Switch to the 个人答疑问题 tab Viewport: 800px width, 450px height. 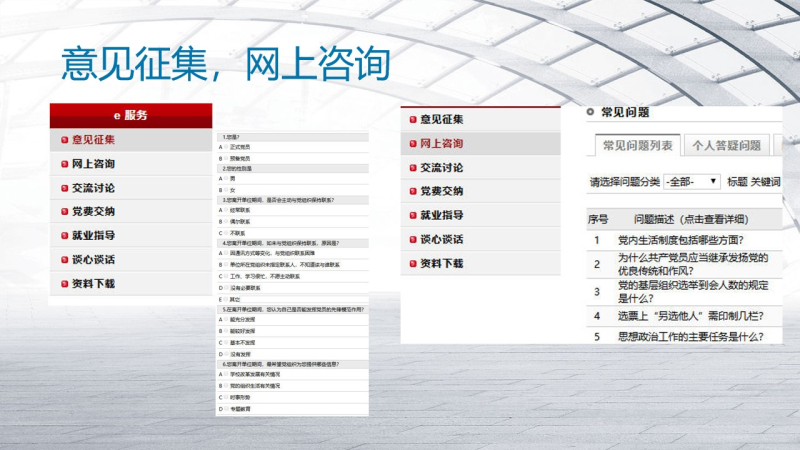click(x=727, y=146)
